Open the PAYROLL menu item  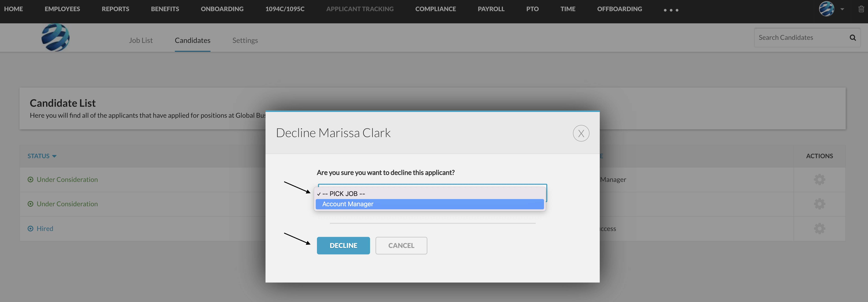491,9
